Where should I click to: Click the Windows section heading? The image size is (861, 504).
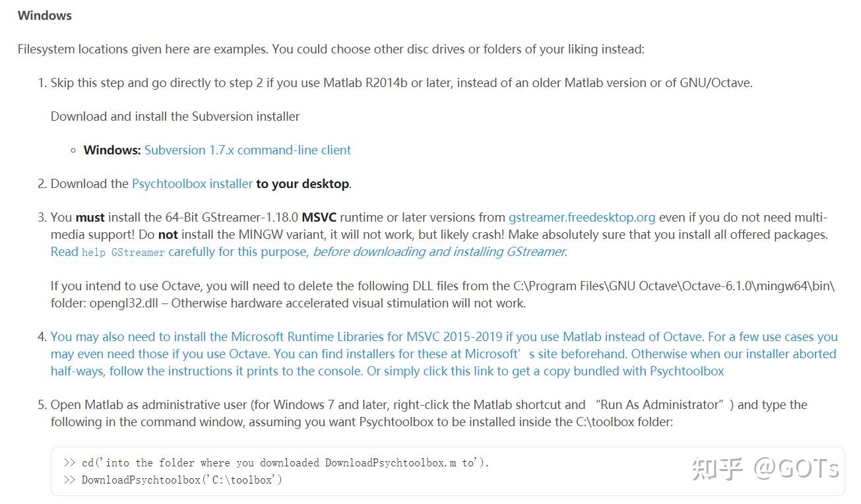(45, 15)
